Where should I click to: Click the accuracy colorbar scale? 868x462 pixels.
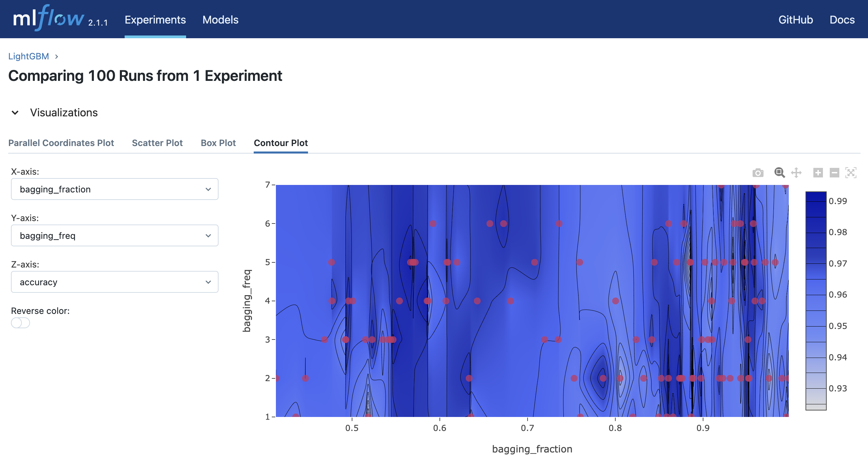[x=816, y=301]
